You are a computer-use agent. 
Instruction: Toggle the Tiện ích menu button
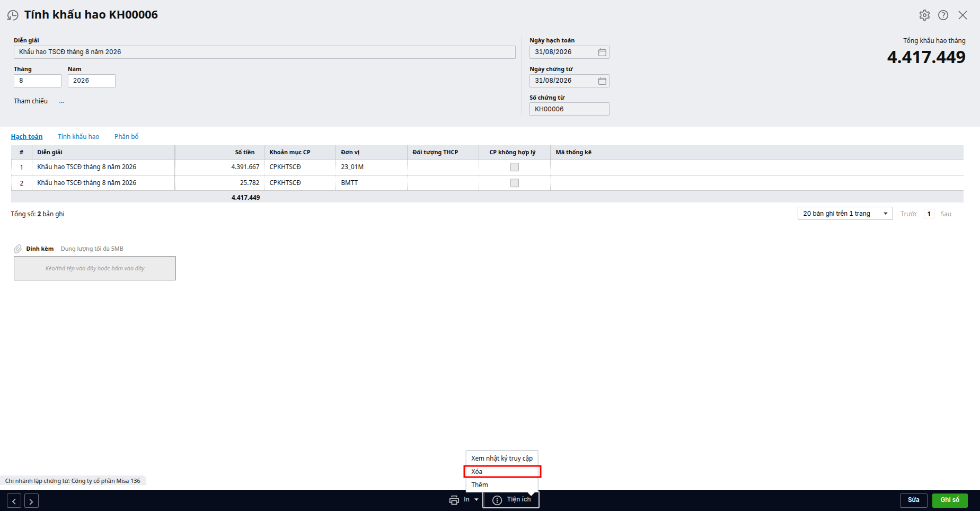click(511, 500)
